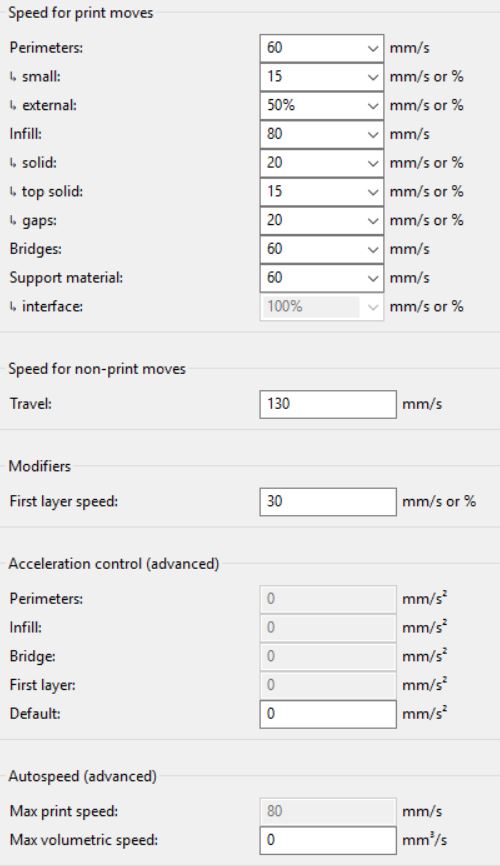Expand the top solid infill dropdown
Screen dimensions: 500x866
click(373, 192)
